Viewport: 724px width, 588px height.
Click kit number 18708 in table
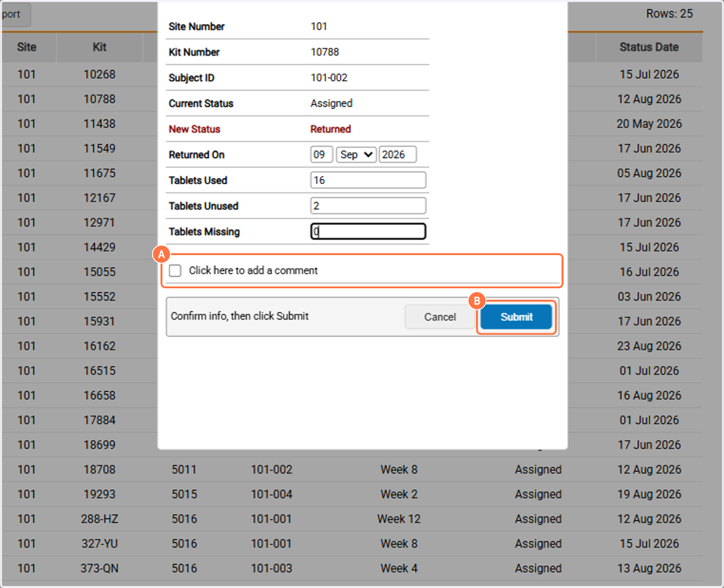[x=100, y=469]
